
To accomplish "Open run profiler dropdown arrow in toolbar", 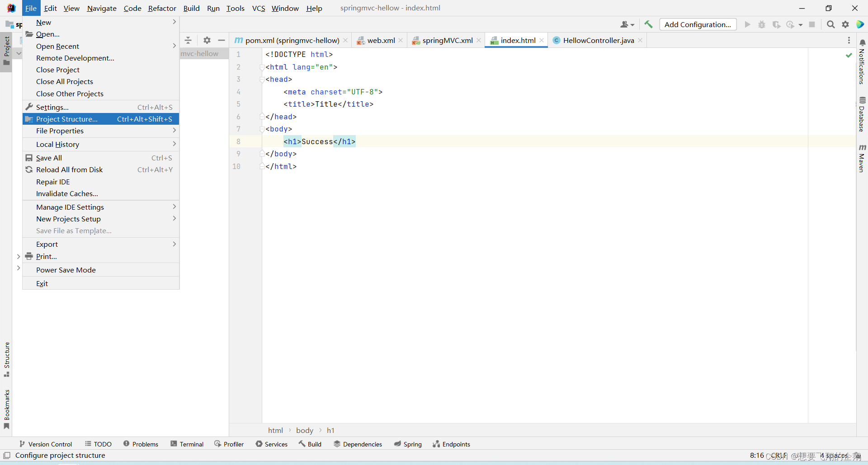I will 801,25.
